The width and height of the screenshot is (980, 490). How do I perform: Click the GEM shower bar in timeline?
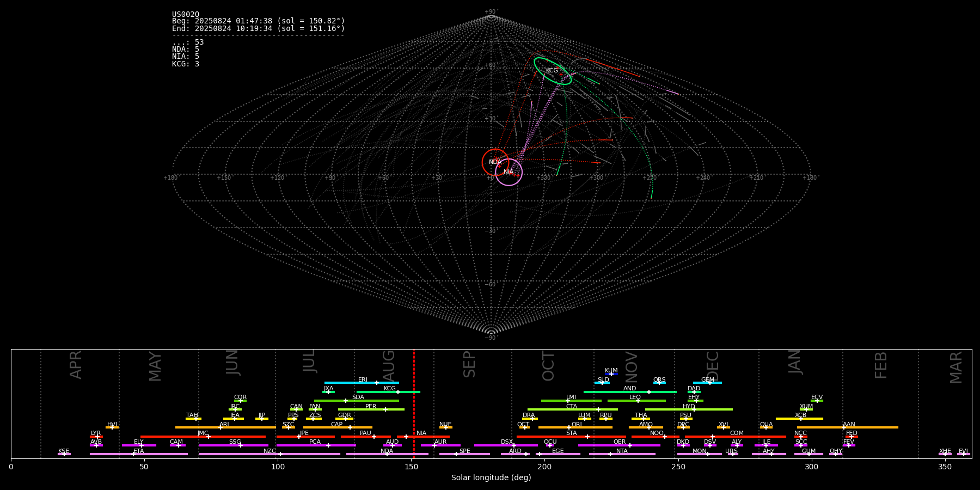click(x=707, y=383)
